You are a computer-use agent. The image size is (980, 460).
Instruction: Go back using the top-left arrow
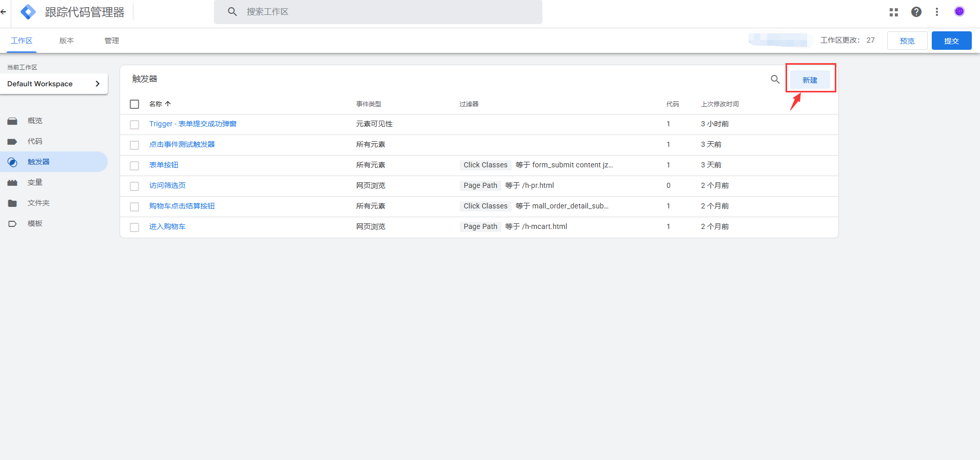click(4, 12)
